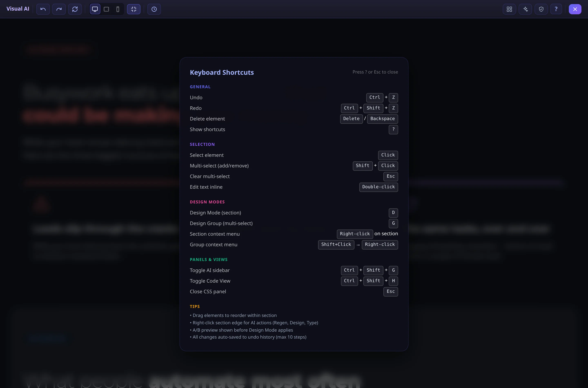
Task: Switch to desktop viewport preview
Action: [95, 9]
